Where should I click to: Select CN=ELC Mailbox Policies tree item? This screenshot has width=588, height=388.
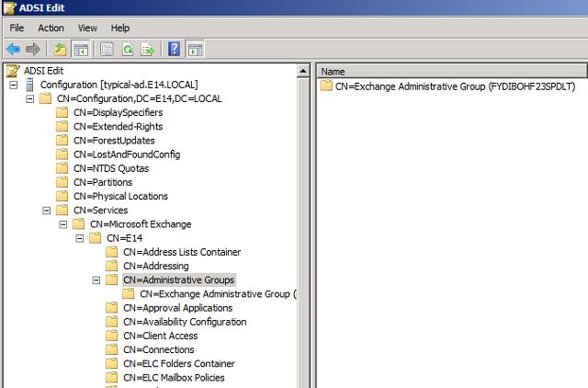click(x=174, y=377)
